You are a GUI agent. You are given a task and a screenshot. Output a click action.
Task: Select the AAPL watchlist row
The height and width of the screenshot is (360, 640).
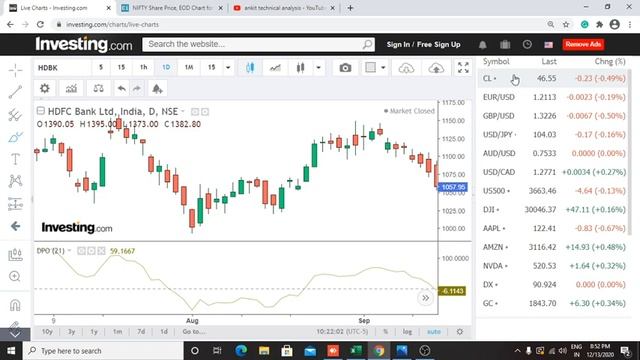tap(553, 228)
